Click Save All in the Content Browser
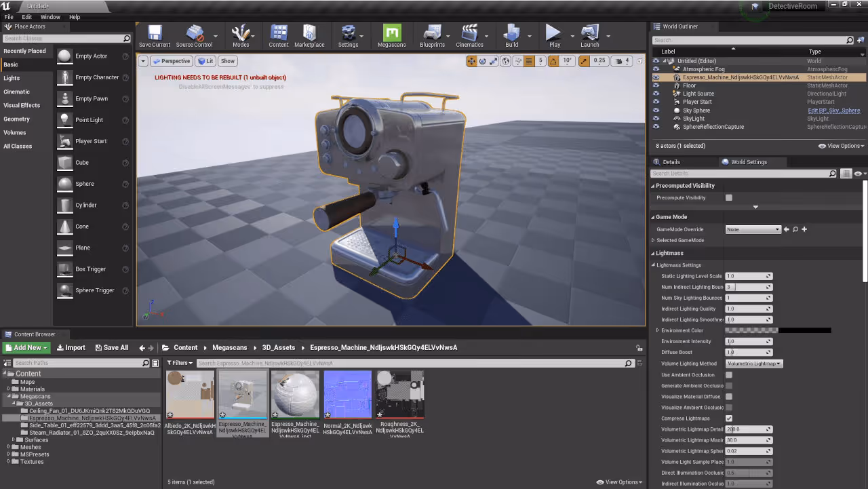 coord(111,347)
